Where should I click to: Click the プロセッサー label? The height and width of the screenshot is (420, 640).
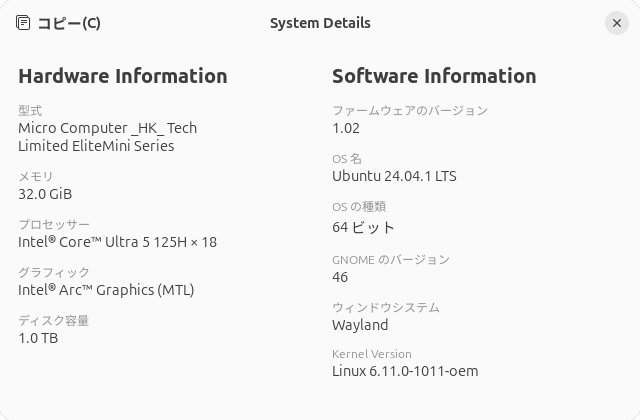pos(54,224)
